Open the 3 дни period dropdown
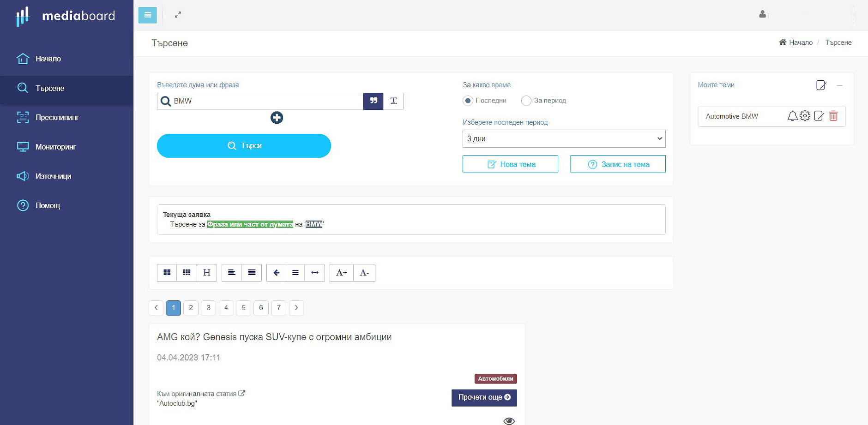The image size is (868, 425). (564, 138)
